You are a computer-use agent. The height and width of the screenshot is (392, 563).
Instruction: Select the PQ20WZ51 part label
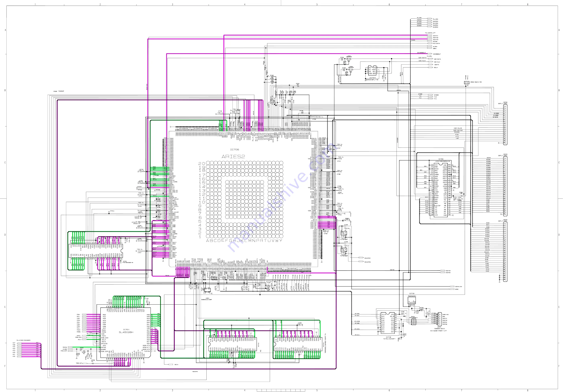[x=412, y=296]
